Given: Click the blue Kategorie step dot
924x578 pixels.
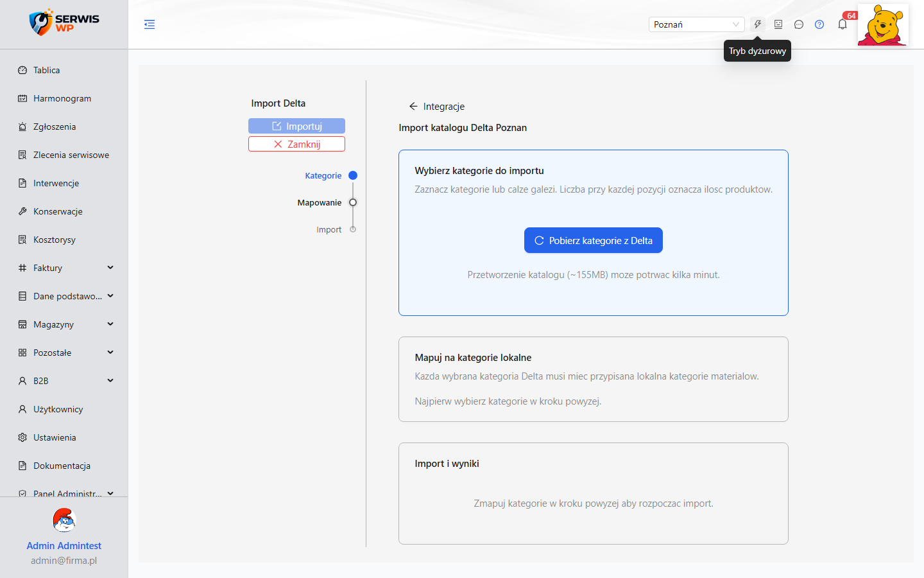Looking at the screenshot, I should point(353,175).
